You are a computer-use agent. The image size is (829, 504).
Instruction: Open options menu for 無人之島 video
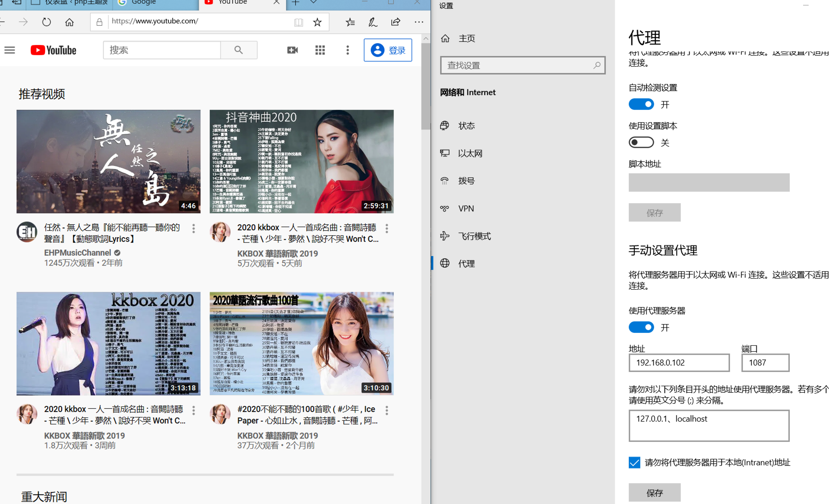pos(193,229)
